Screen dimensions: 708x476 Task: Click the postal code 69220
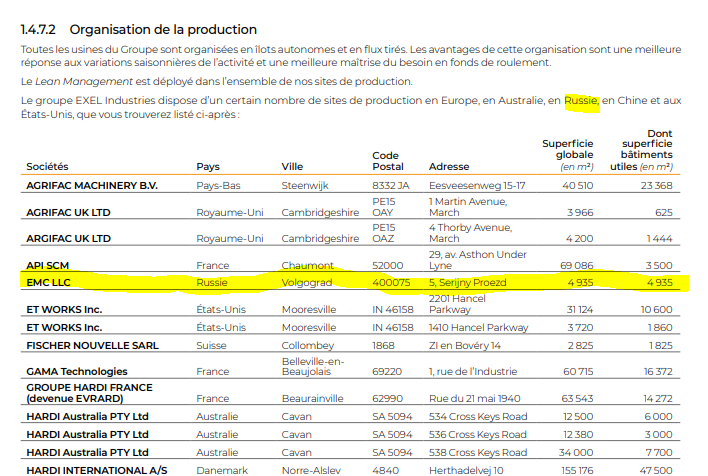pyautogui.click(x=387, y=372)
